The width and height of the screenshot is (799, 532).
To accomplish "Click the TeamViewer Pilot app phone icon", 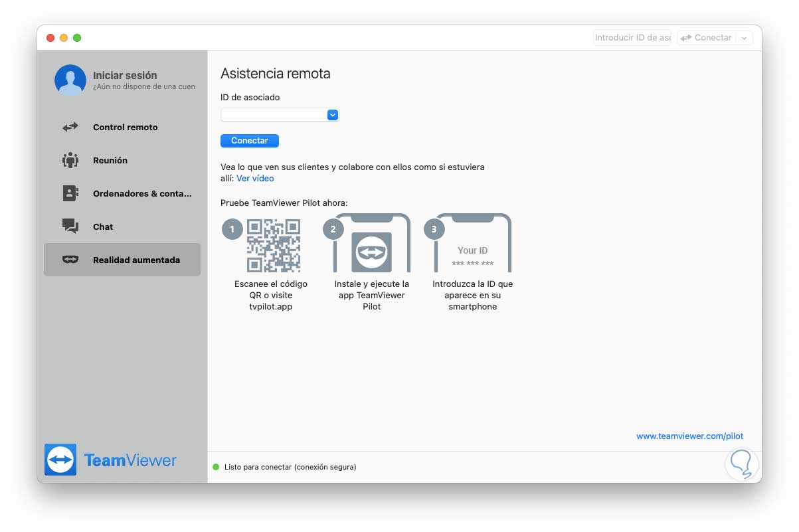I will [371, 243].
